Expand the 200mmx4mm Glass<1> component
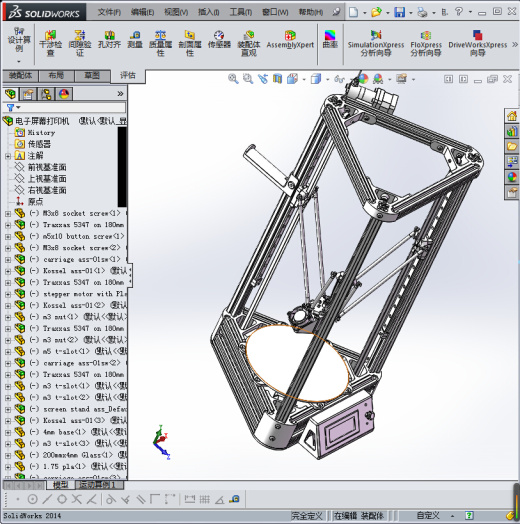Image resolution: width=520 pixels, height=524 pixels. 8,455
